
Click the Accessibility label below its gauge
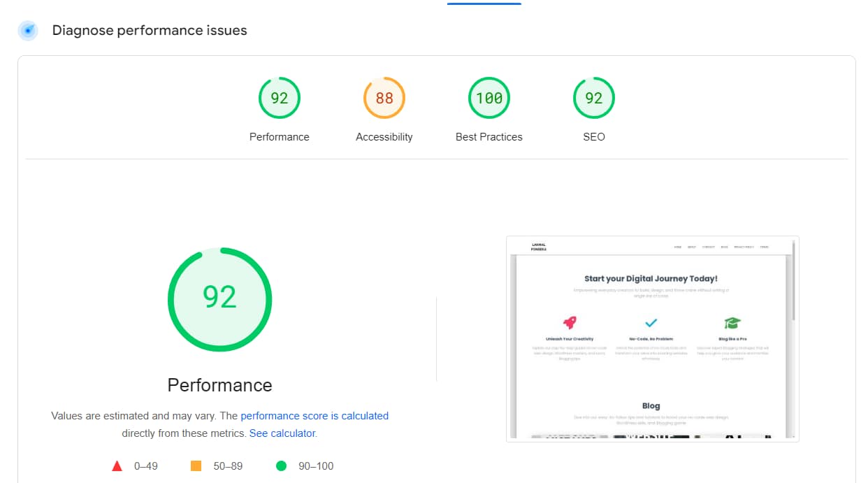tap(384, 136)
